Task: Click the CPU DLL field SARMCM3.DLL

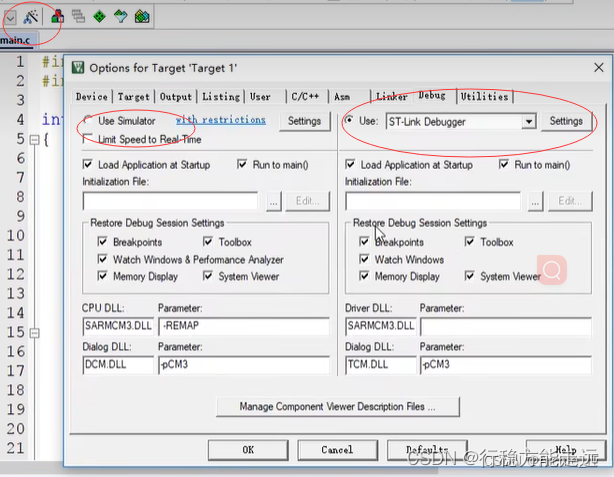Action: coord(118,326)
